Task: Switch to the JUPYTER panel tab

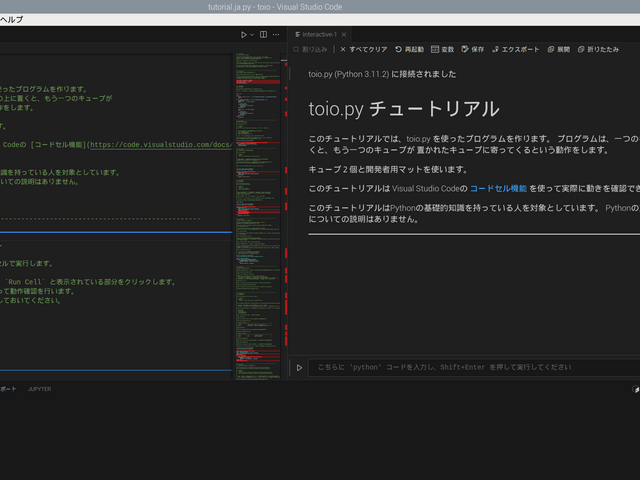Action: tap(40, 389)
